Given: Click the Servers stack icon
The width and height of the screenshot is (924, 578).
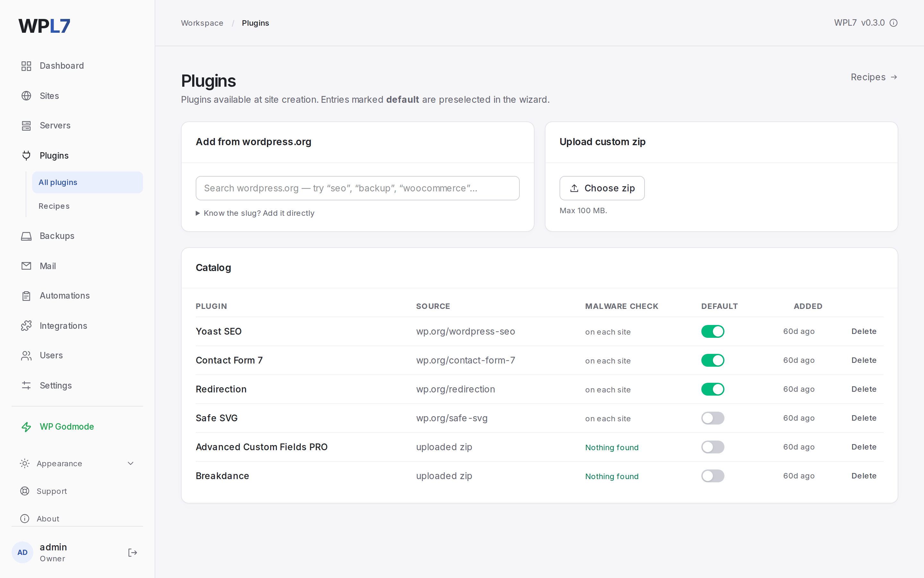Looking at the screenshot, I should pyautogui.click(x=26, y=125).
